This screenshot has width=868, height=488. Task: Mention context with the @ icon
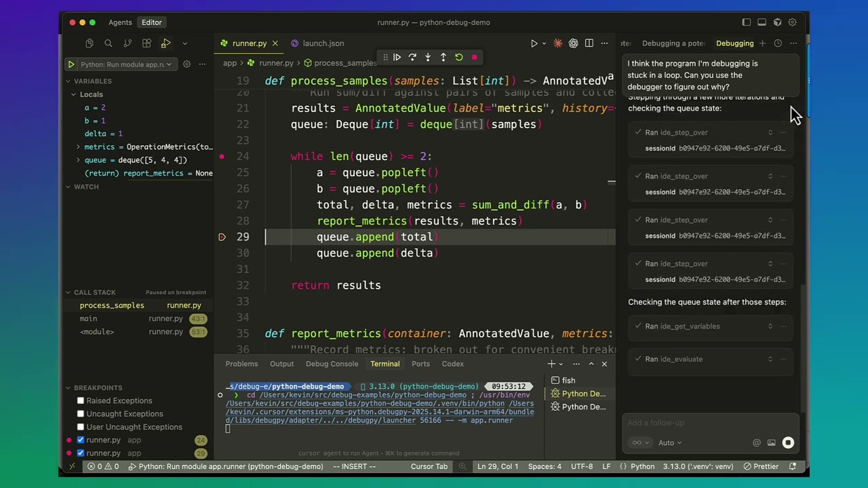point(757,443)
